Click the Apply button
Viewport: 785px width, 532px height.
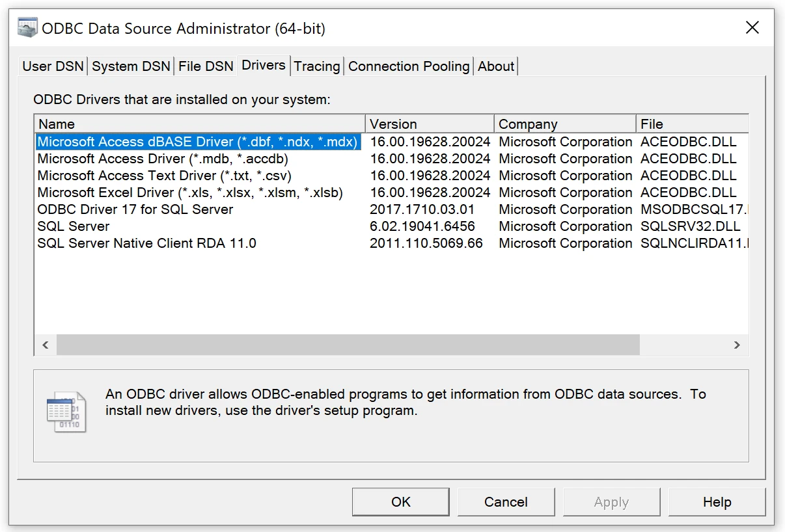pos(611,502)
